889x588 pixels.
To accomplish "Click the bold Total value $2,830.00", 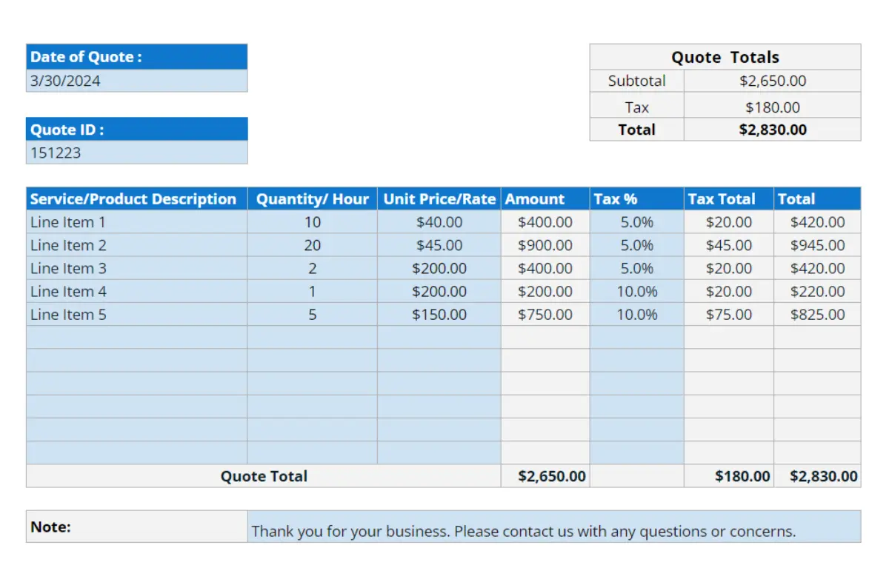I will click(773, 130).
